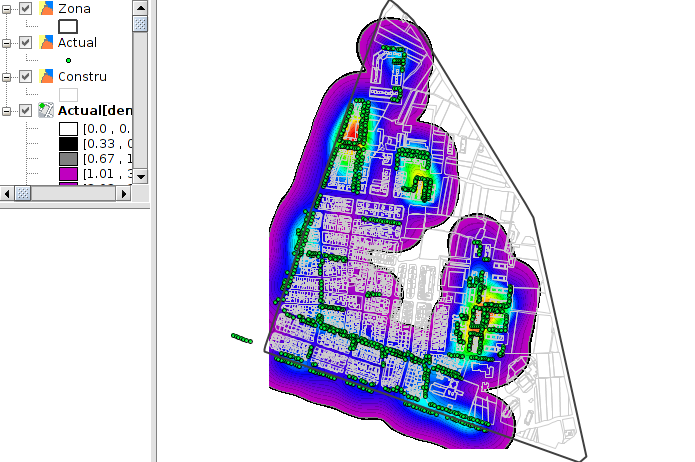Viewport: 695px width, 462px height.
Task: Collapse the Zona layer tree node
Action: [x=8, y=9]
